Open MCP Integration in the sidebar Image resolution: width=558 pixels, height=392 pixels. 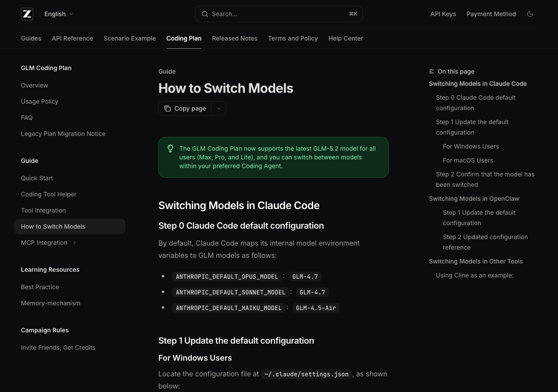(x=44, y=243)
